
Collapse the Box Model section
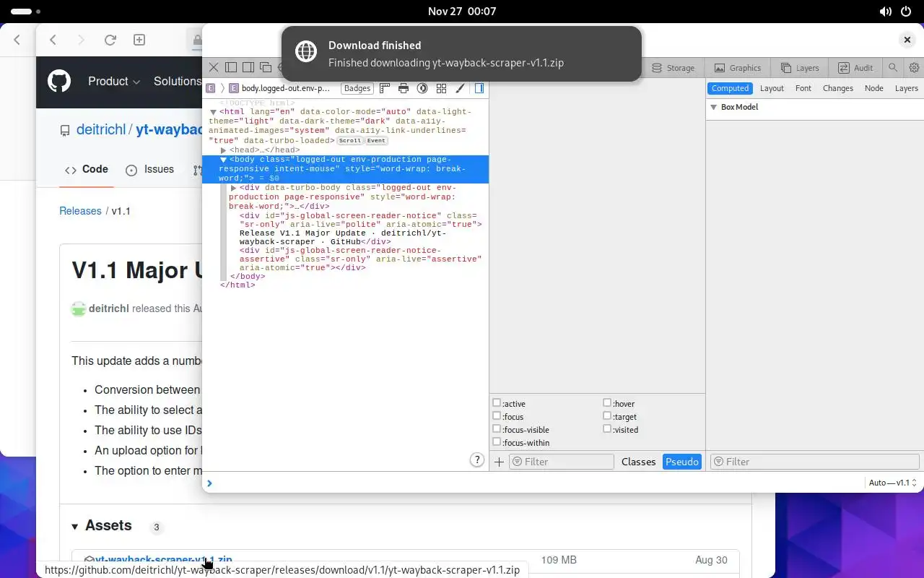(x=714, y=107)
